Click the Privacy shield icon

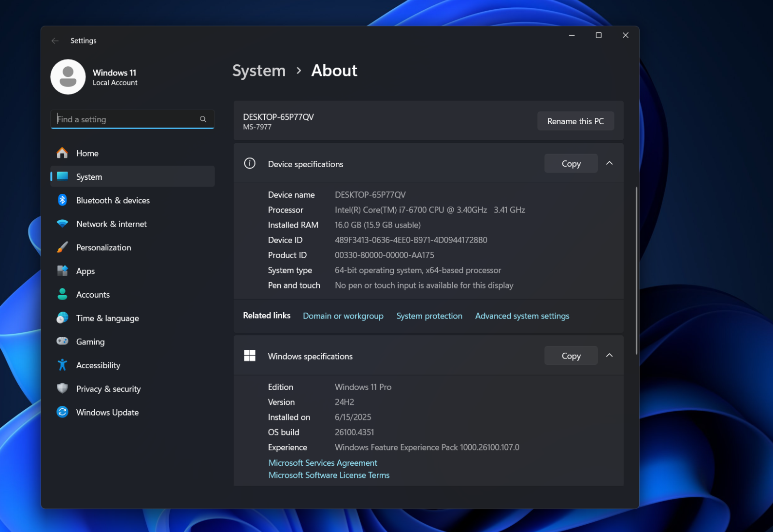62,388
